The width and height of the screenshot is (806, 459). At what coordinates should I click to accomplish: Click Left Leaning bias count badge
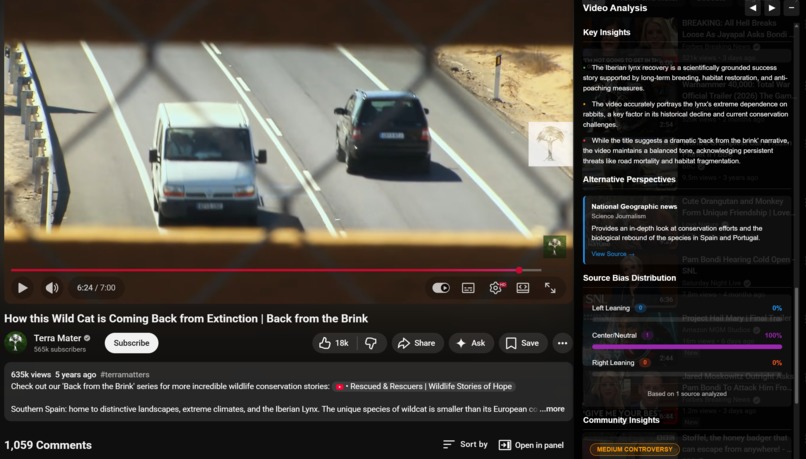(640, 308)
